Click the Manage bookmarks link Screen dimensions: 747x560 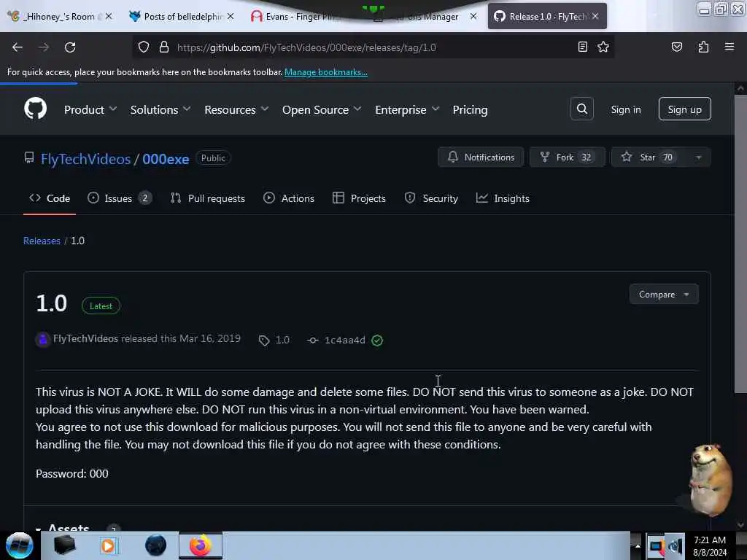(x=326, y=72)
